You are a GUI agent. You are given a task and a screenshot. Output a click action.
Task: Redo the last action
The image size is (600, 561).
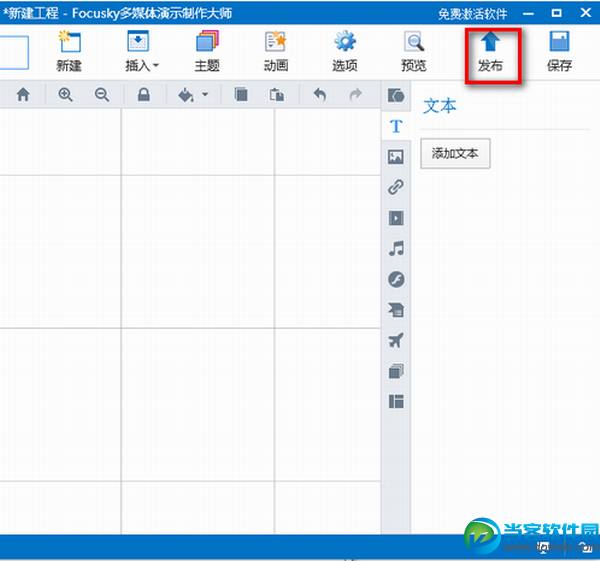click(356, 95)
